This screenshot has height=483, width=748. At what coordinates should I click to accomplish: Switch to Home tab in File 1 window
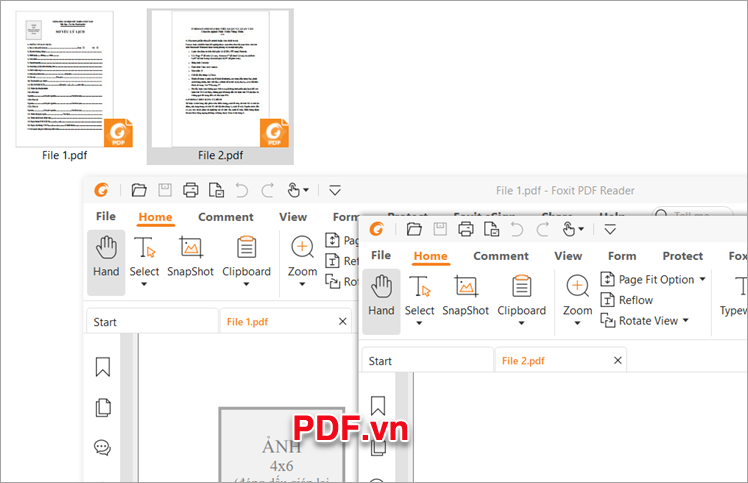[x=155, y=217]
